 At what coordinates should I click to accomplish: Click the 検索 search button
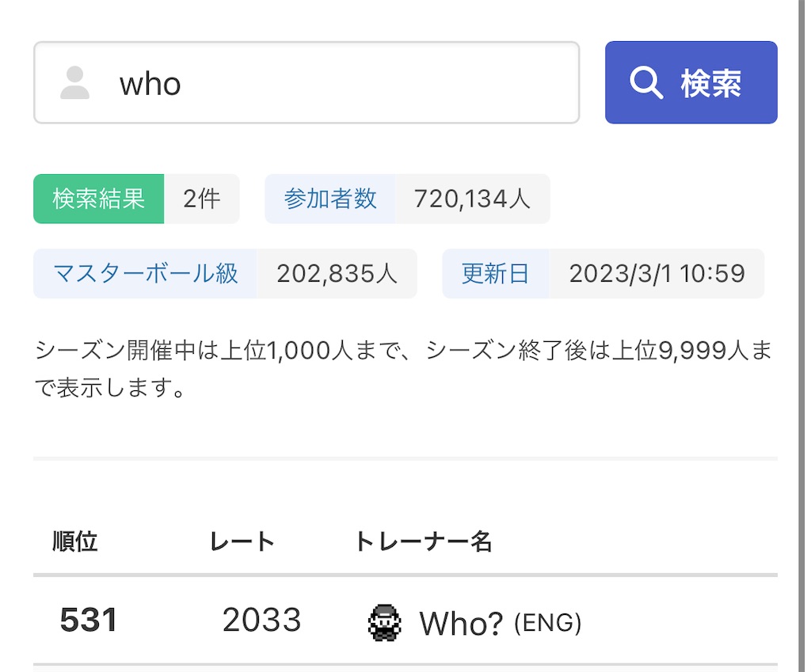click(691, 82)
